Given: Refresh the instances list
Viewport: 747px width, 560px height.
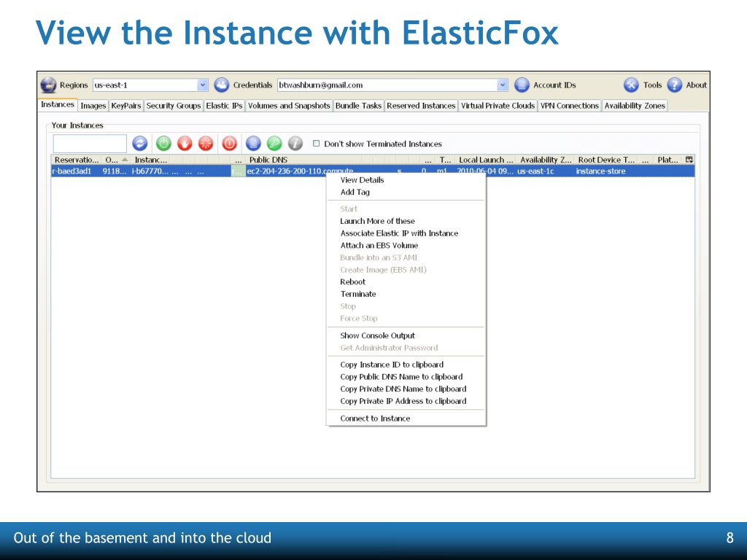Looking at the screenshot, I should [140, 144].
